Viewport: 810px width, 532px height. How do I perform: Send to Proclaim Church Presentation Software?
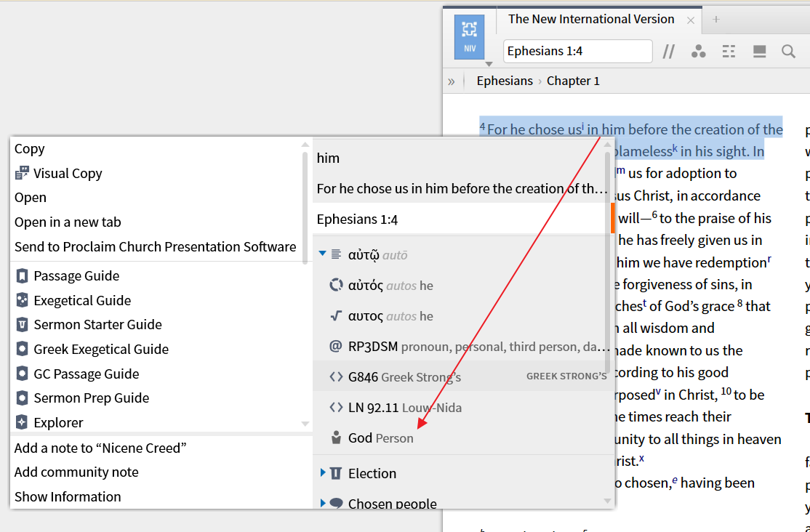(x=156, y=246)
